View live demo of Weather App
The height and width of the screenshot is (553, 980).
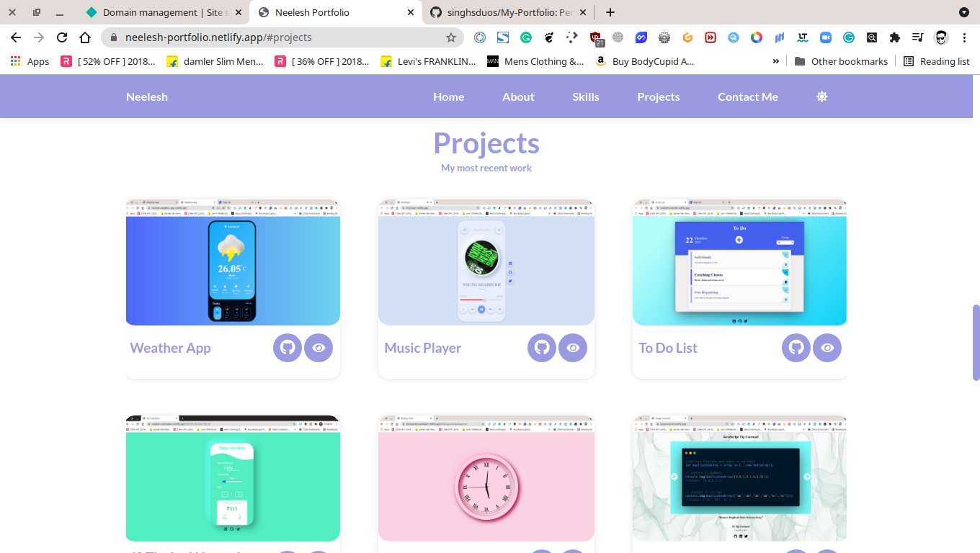318,348
